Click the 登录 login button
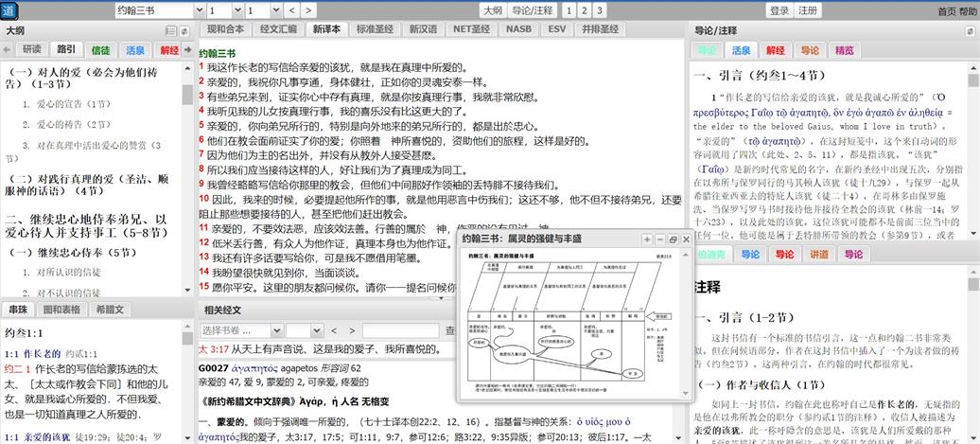The width and height of the screenshot is (980, 444). tap(779, 10)
